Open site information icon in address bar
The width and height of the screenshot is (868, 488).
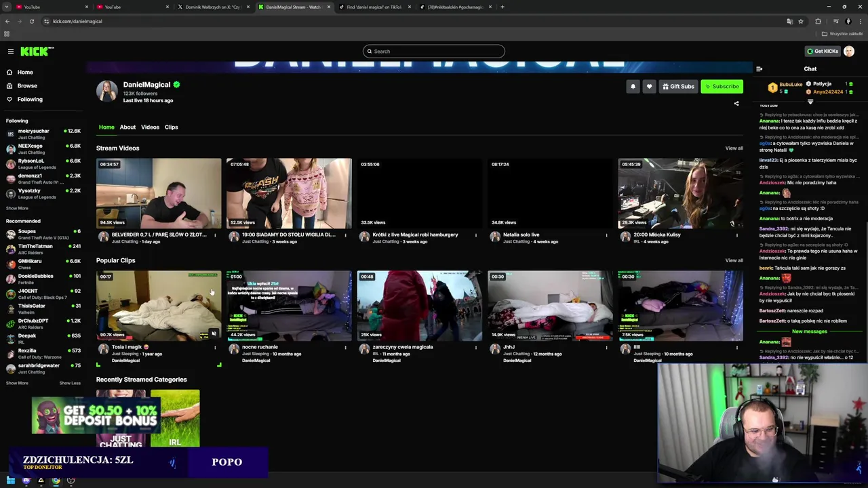click(46, 21)
